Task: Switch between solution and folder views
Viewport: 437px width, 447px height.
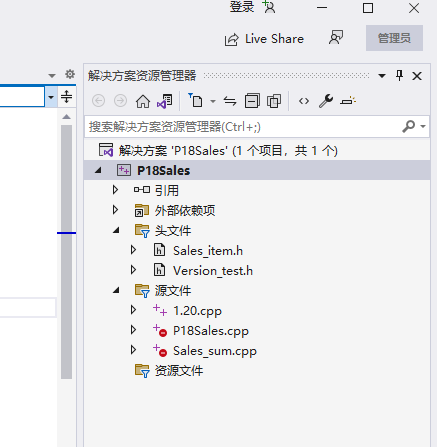Action: 165,101
